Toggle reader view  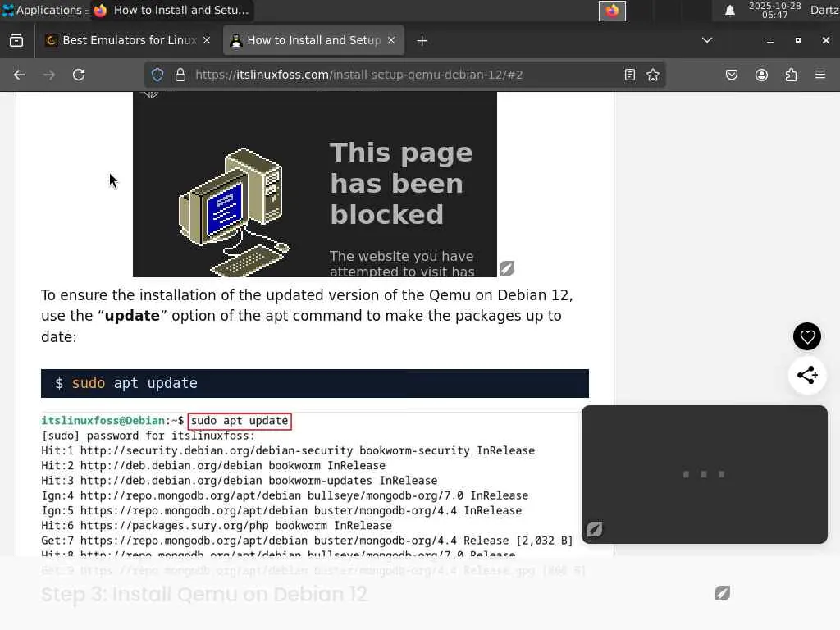tap(630, 75)
